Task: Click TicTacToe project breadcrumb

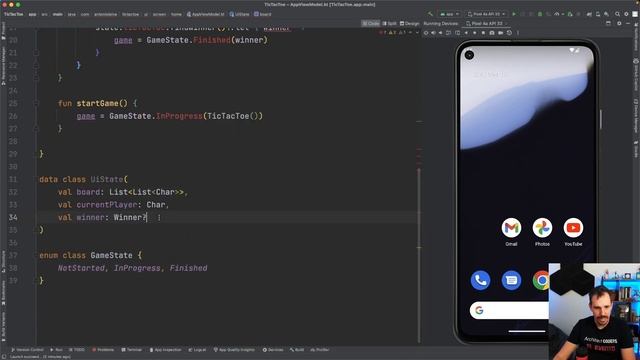Action: (13, 14)
